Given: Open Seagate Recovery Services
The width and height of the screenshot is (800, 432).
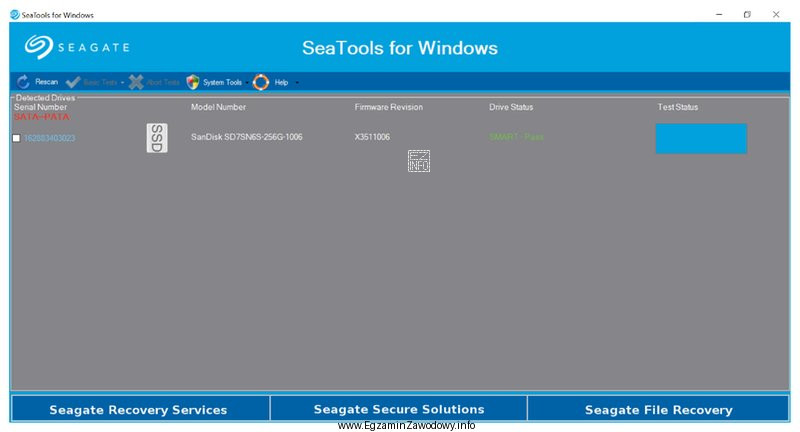Looking at the screenshot, I should pos(140,409).
